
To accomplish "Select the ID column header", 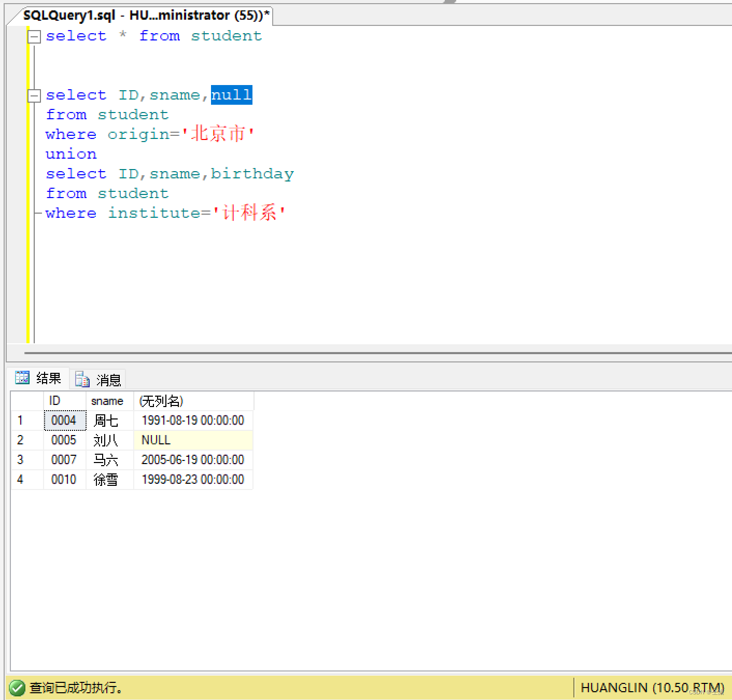I will point(65,401).
